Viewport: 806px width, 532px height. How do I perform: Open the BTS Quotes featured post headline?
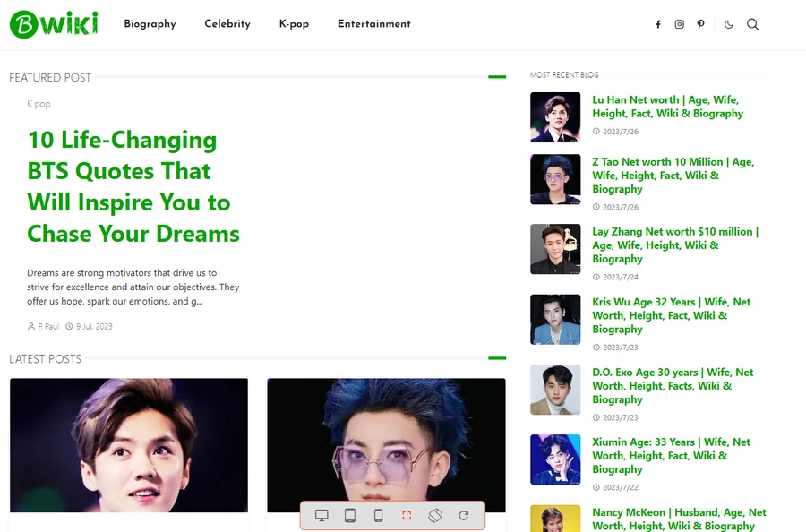[x=133, y=186]
